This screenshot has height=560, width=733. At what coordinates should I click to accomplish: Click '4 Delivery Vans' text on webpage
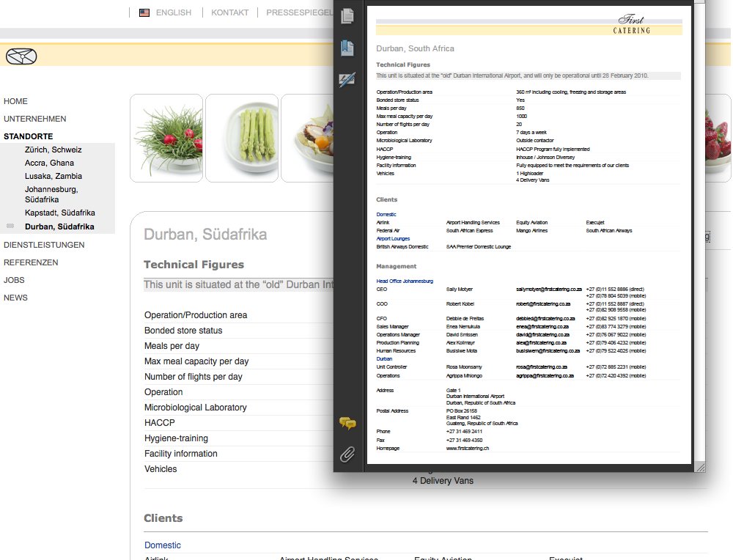tap(443, 481)
